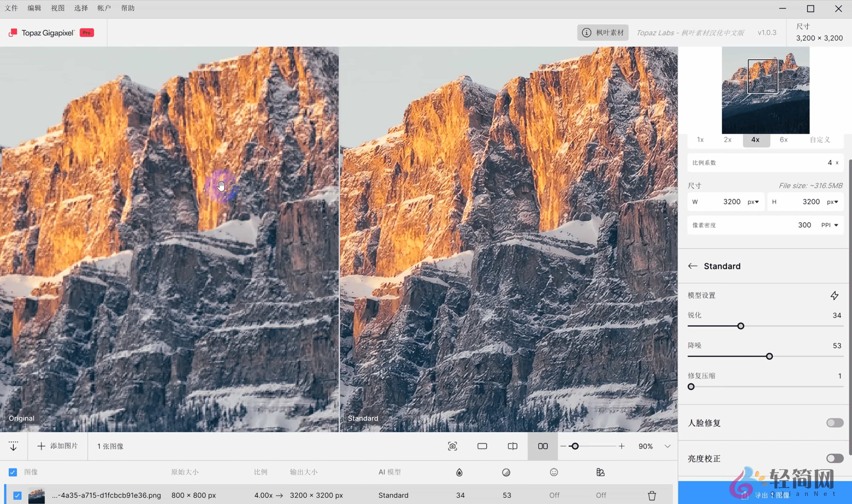Click the 添加图片 button

click(57, 446)
